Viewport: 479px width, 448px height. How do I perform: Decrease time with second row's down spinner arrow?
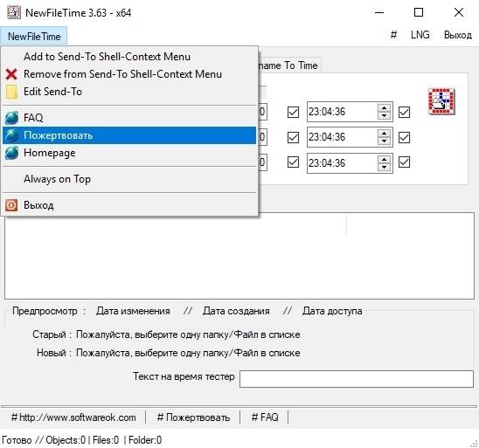384,141
